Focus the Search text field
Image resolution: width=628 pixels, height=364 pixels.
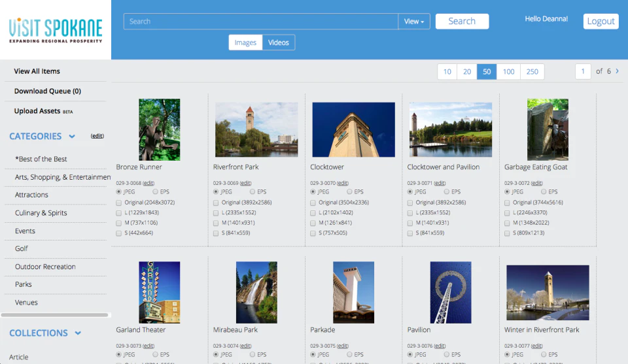tap(261, 21)
